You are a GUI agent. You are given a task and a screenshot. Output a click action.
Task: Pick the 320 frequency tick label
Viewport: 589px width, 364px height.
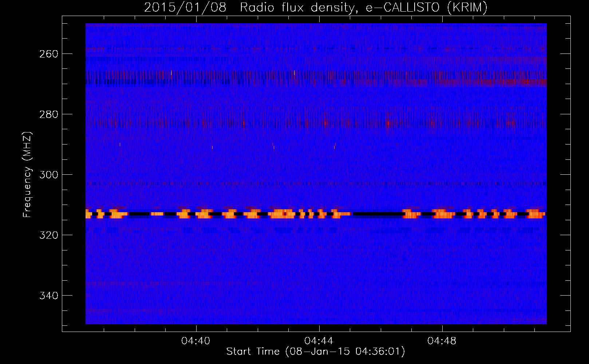coord(48,235)
